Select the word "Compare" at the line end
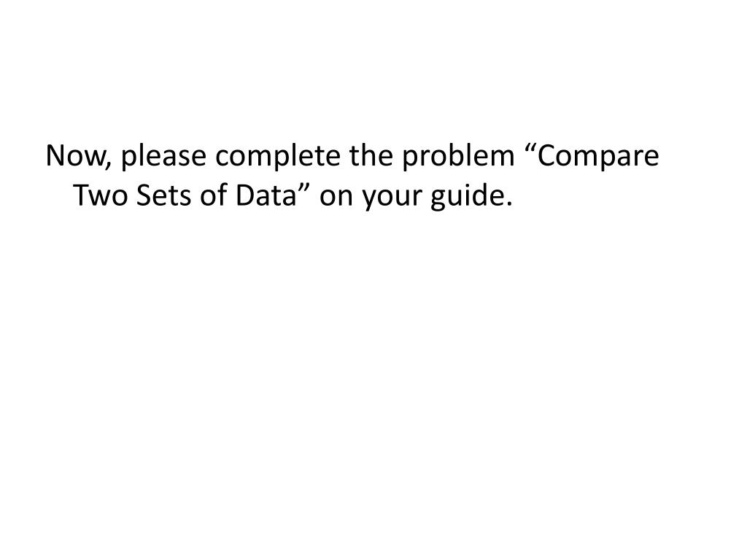This screenshot has height=560, width=747. point(600,158)
